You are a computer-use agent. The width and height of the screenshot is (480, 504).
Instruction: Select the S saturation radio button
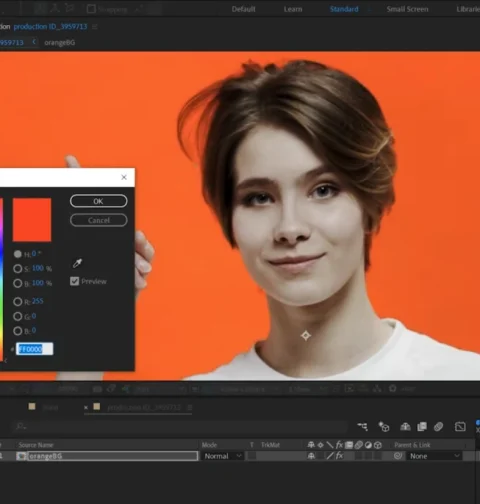tap(18, 269)
